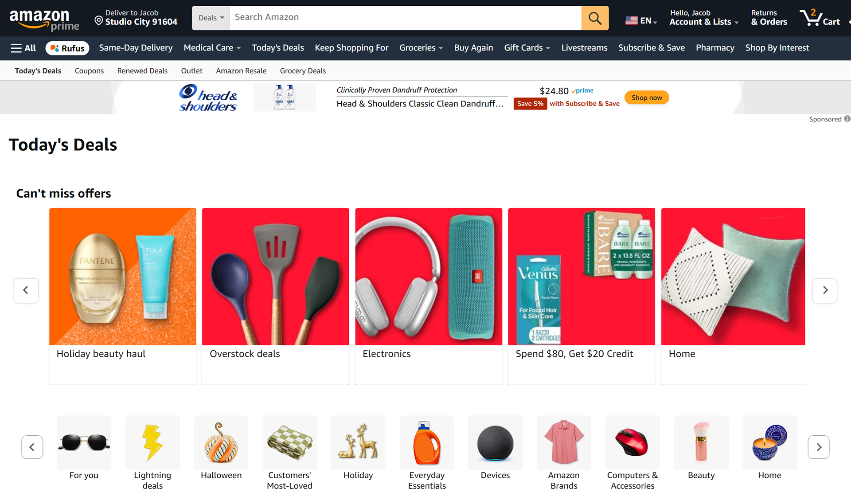Open the All hamburger menu
This screenshot has width=851, height=504.
tap(23, 48)
